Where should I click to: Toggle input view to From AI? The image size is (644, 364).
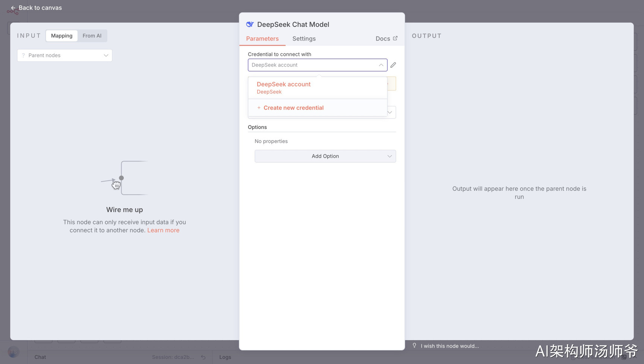pyautogui.click(x=92, y=36)
